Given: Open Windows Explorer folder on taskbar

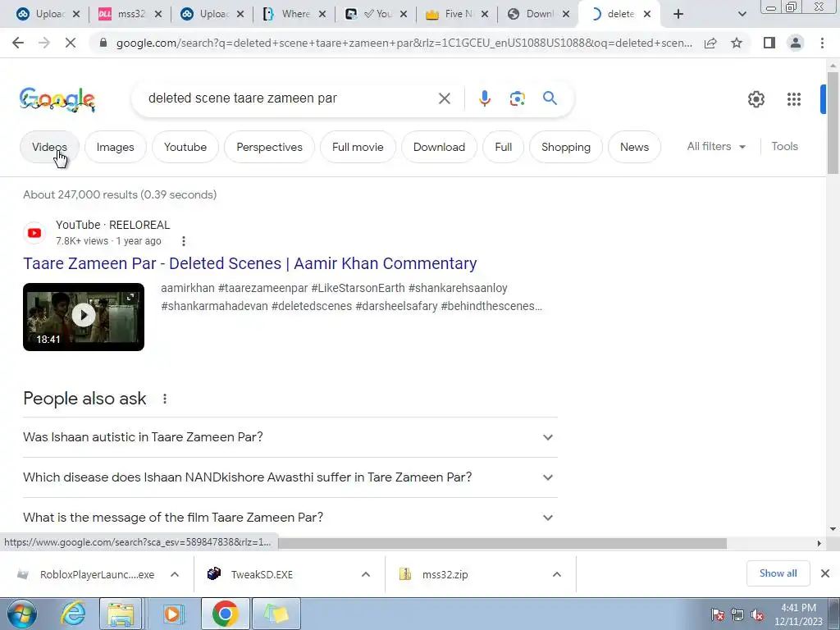Looking at the screenshot, I should point(121,614).
